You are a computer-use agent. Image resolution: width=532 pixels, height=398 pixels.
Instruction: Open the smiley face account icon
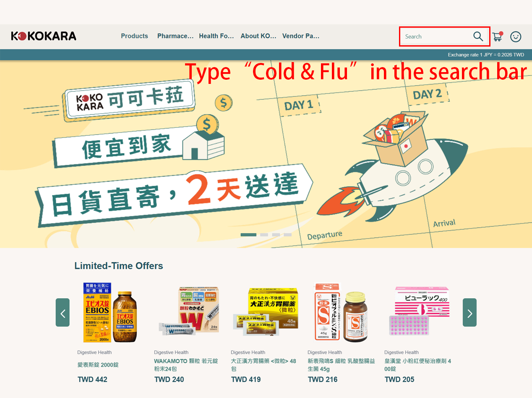click(516, 36)
